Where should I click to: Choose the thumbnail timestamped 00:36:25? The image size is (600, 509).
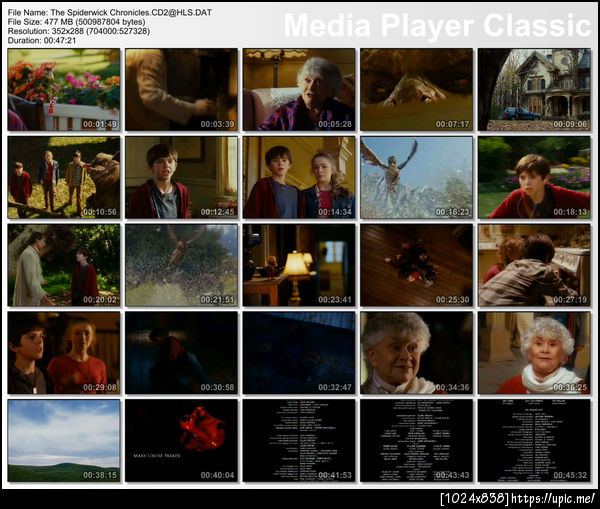(x=534, y=353)
